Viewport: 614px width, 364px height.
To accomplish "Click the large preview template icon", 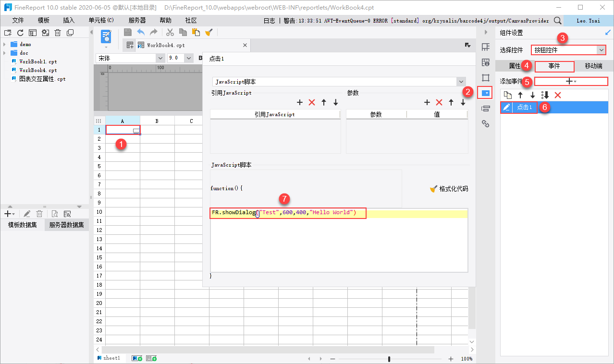I will (106, 36).
